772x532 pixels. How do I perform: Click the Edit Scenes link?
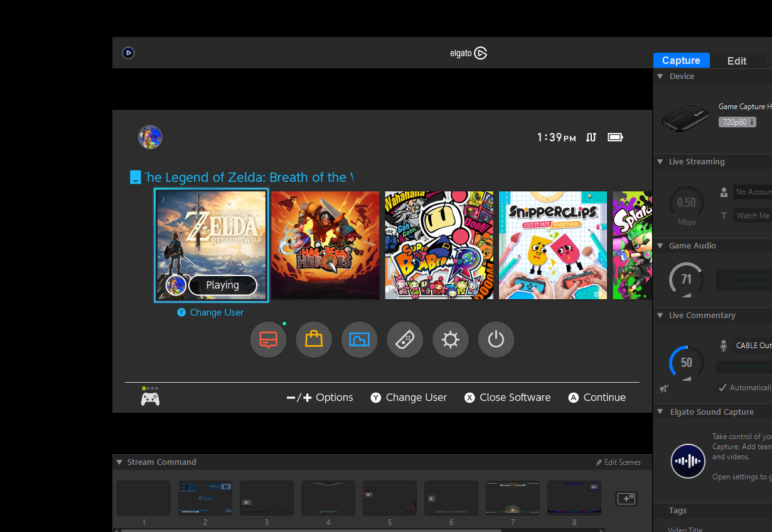point(618,462)
